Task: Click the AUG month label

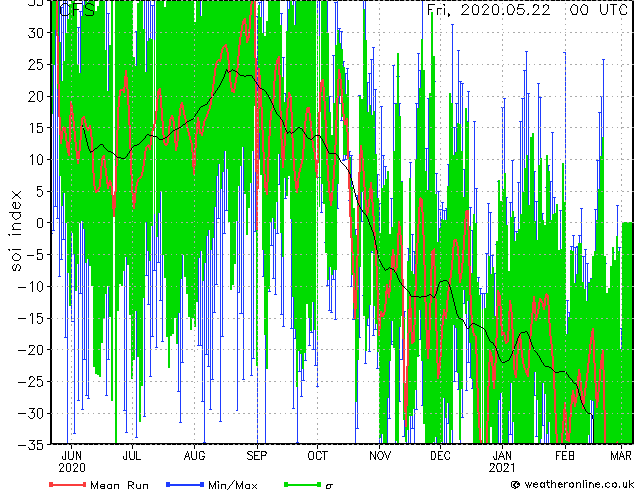Action: pos(194,456)
